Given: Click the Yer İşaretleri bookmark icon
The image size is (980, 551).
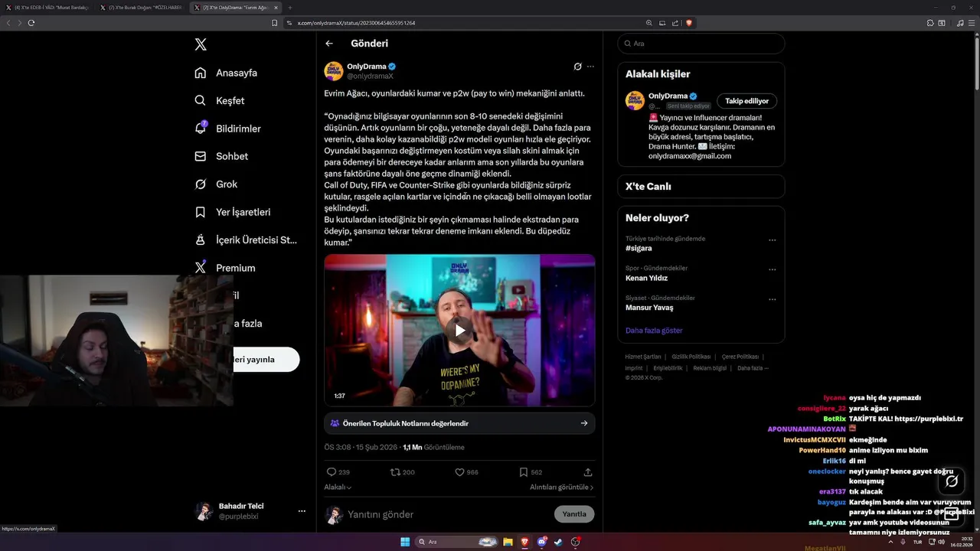Looking at the screenshot, I should click(x=201, y=212).
